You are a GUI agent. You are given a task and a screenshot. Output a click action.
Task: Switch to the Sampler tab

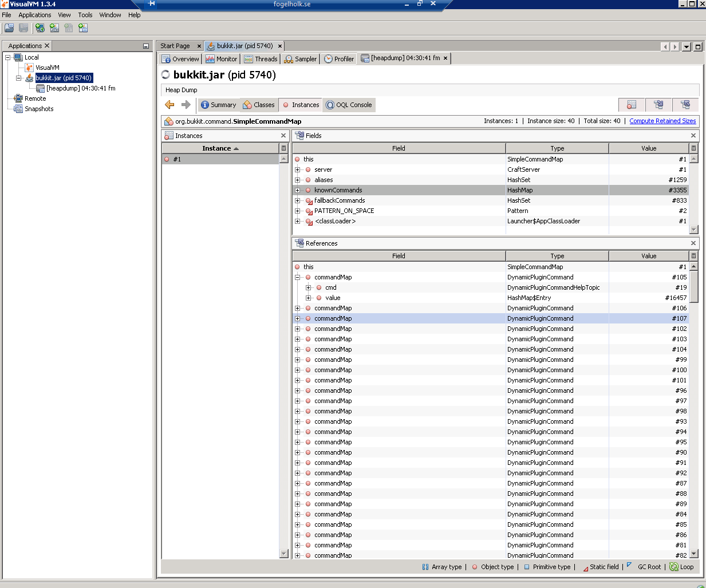tap(301, 58)
